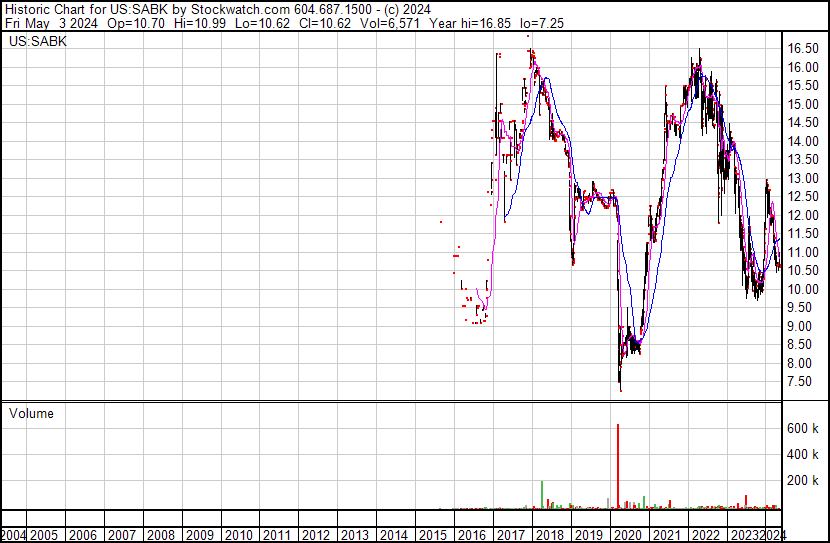Screen dimensions: 830x543
Task: Click the 12.50 price axis label
Action: pos(803,197)
